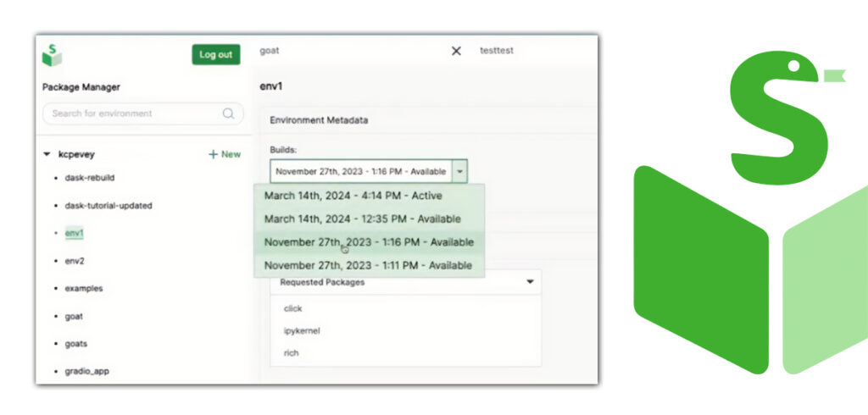Click the rich package row

click(x=405, y=353)
